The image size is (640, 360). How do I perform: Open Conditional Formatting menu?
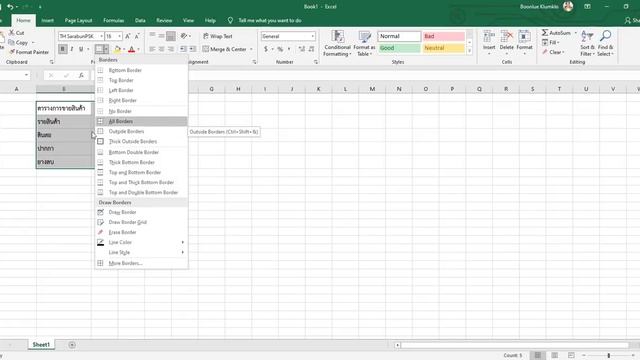click(x=337, y=43)
